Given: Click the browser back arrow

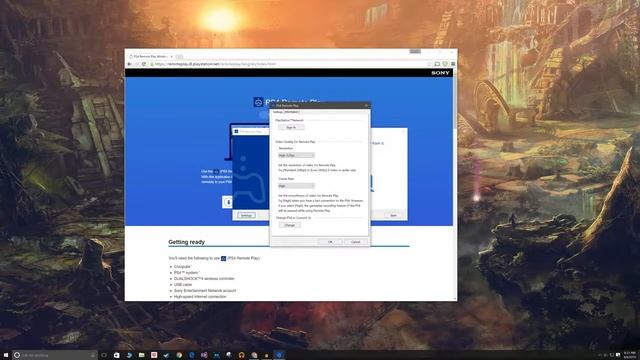Looking at the screenshot, I should pyautogui.click(x=129, y=64).
